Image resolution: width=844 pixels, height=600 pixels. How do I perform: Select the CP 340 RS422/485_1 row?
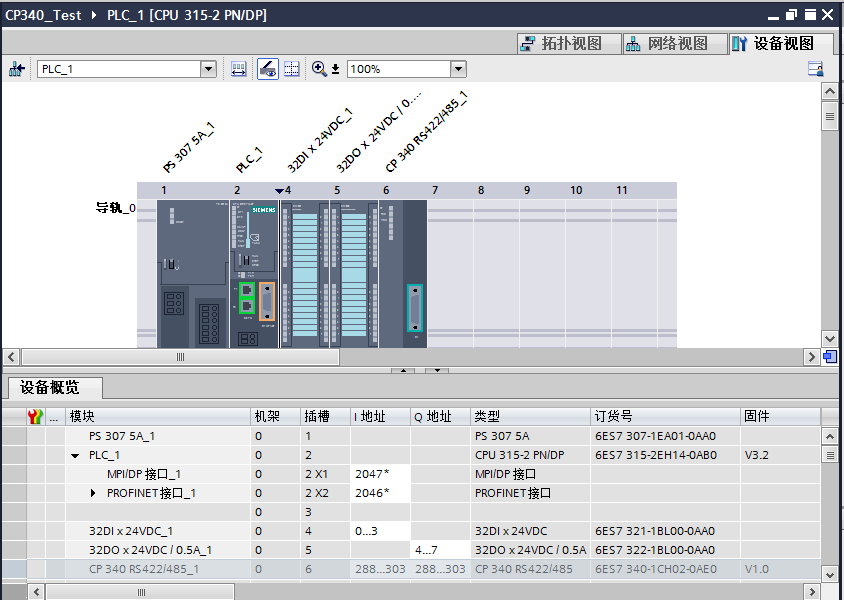(x=411, y=569)
